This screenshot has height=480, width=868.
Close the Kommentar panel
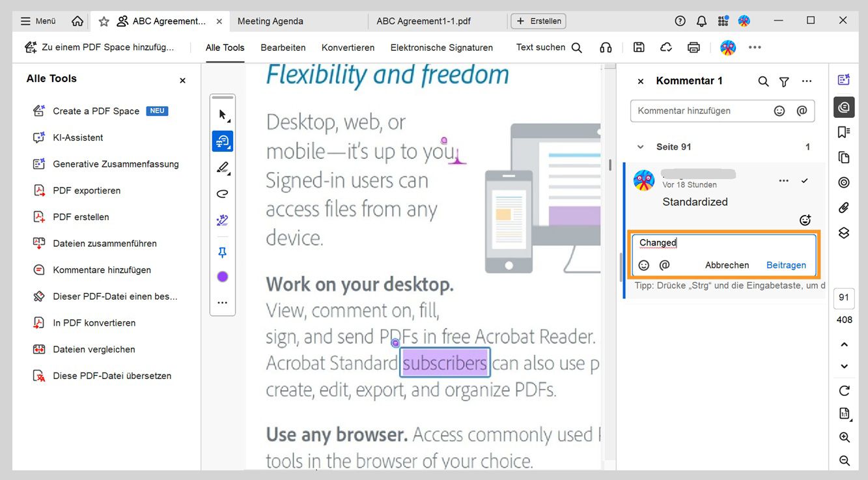(x=641, y=81)
